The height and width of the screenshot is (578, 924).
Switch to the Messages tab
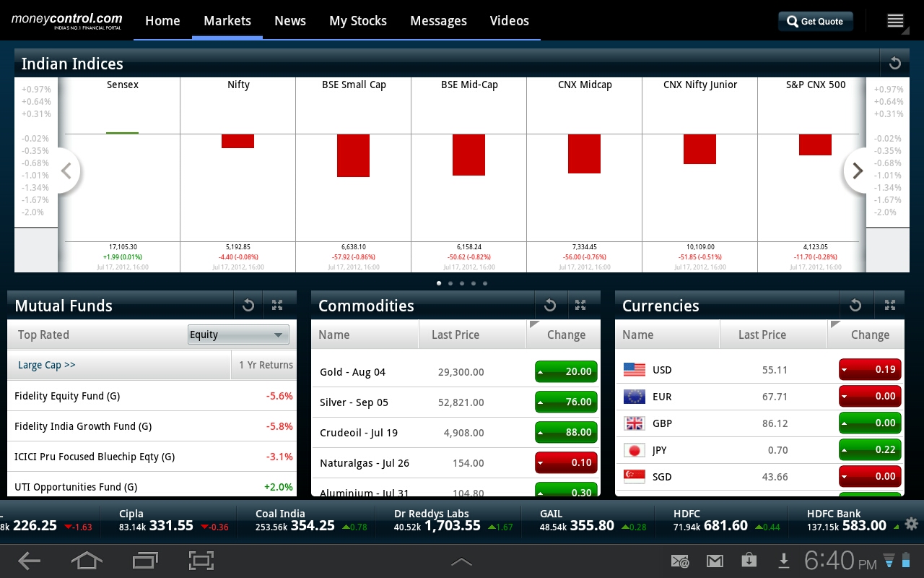(x=438, y=21)
